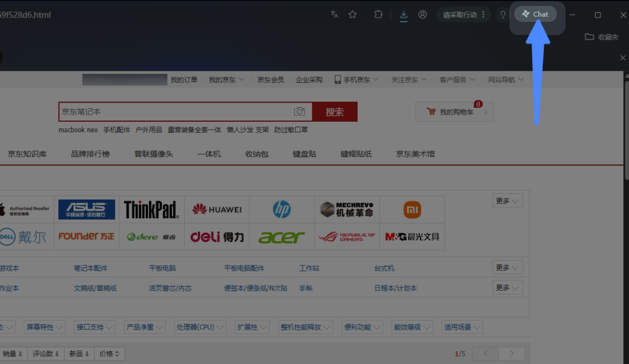Filter by 文稿纸/草稿纸 category
The image size is (629, 364).
click(x=95, y=288)
